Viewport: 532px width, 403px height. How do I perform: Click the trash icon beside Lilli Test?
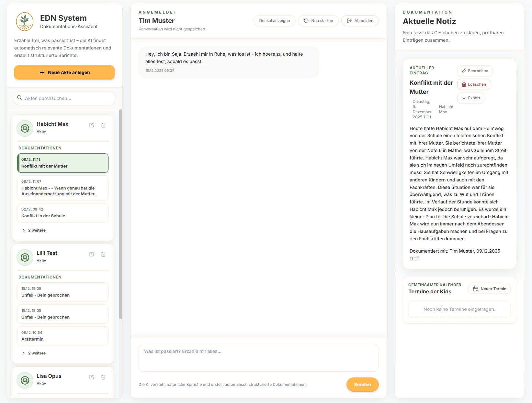point(103,254)
